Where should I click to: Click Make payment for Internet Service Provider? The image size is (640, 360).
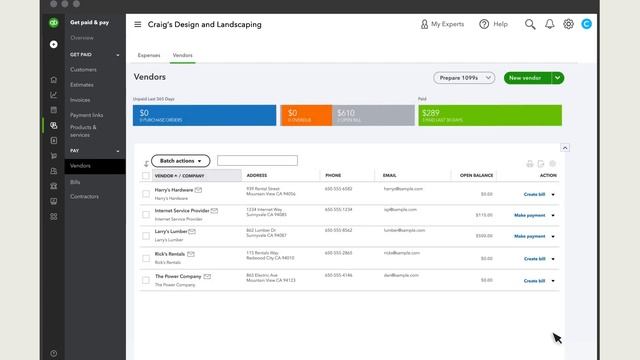tap(529, 216)
